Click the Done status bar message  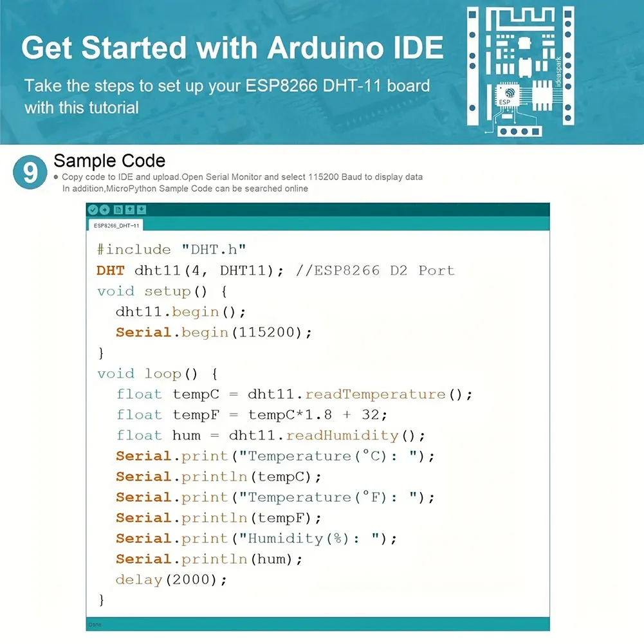(95, 624)
